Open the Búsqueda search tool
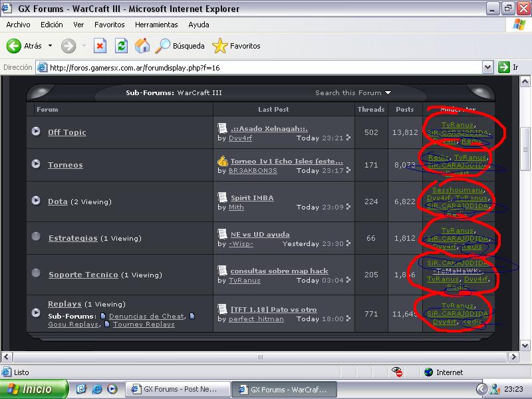The height and width of the screenshot is (399, 532). point(180,46)
